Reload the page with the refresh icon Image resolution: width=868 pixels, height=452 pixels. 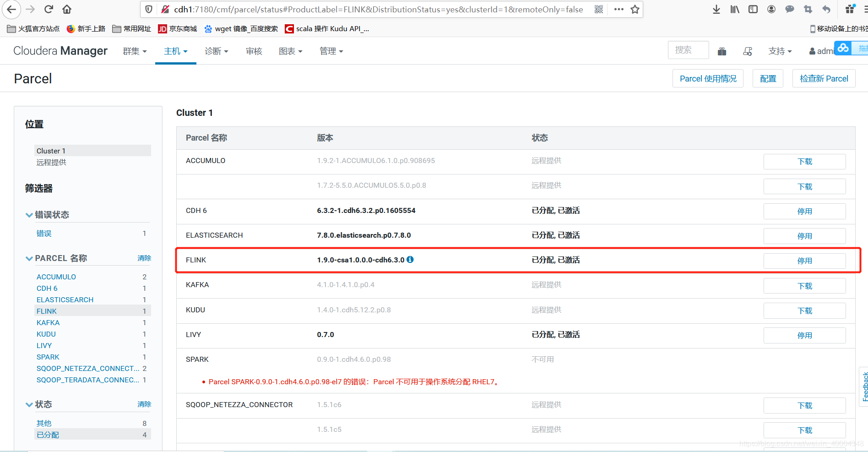pos(49,9)
